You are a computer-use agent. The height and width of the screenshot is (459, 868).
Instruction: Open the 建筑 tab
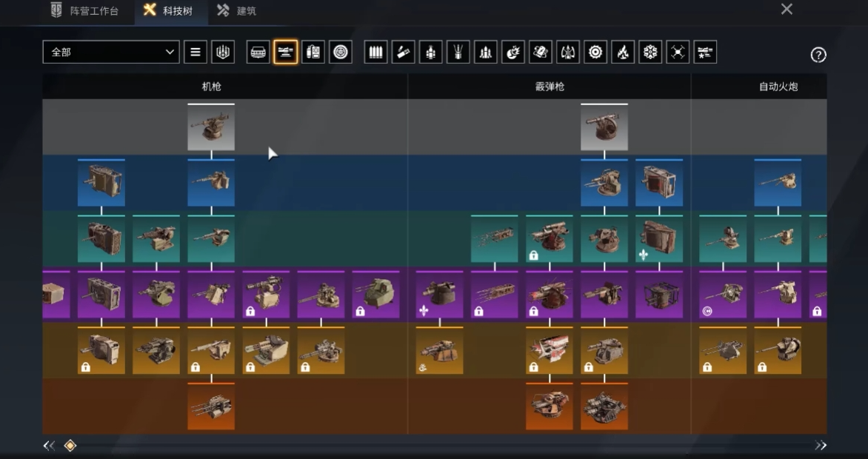pyautogui.click(x=237, y=11)
